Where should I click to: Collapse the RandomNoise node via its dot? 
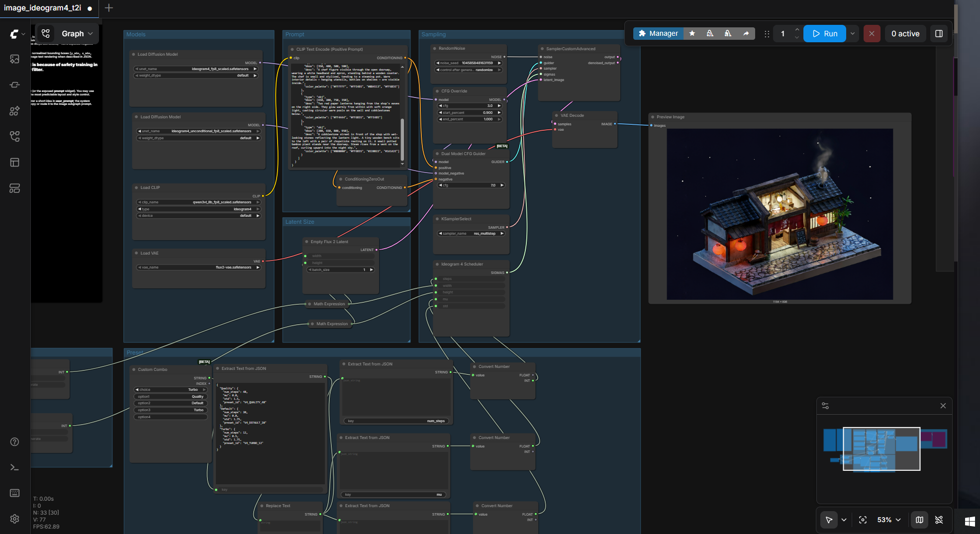pyautogui.click(x=434, y=48)
